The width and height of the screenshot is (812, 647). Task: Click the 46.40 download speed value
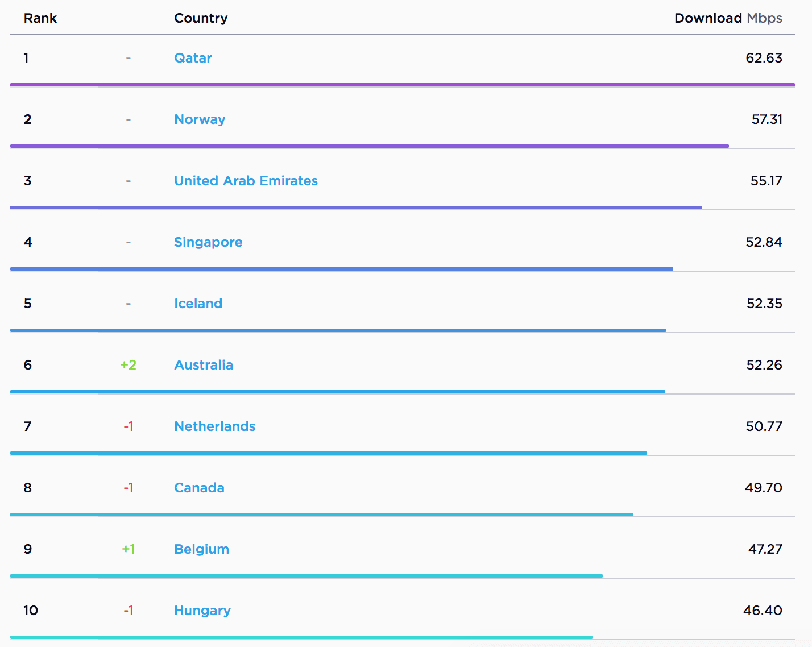coord(763,611)
